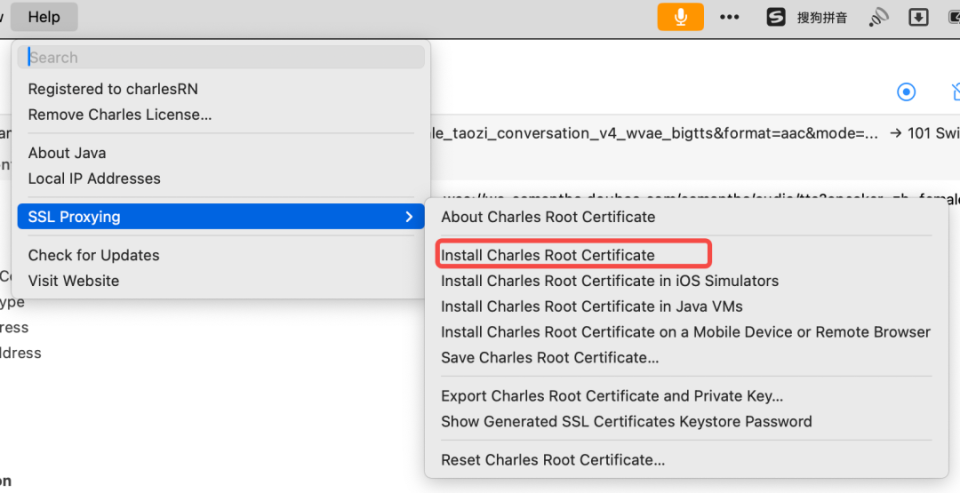Open About Java menu item
The image size is (960, 493).
[67, 152]
